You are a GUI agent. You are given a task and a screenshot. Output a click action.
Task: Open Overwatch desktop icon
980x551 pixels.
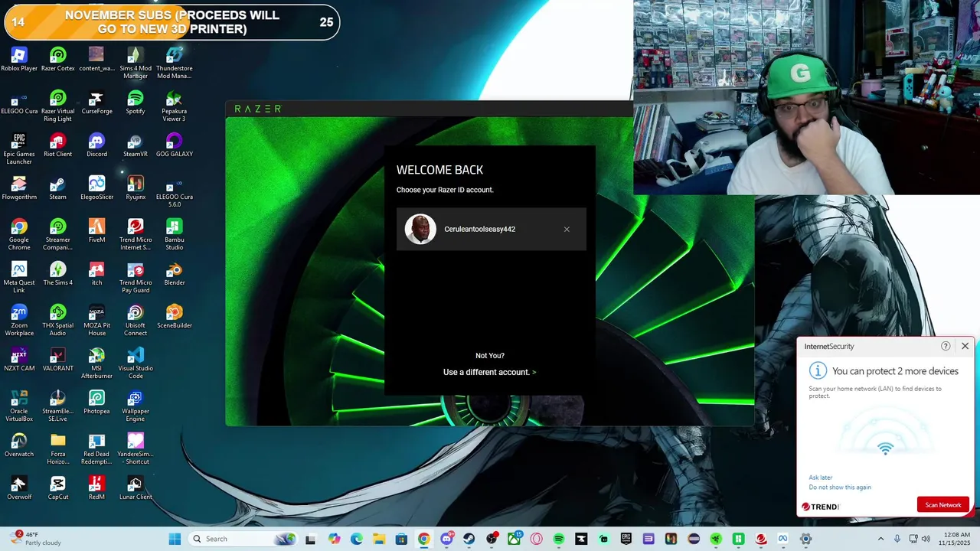coord(19,445)
